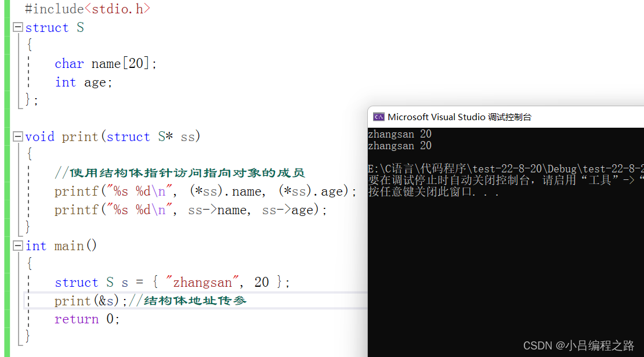Click second console output line zhangsan 20
644x357 pixels.
(400, 146)
